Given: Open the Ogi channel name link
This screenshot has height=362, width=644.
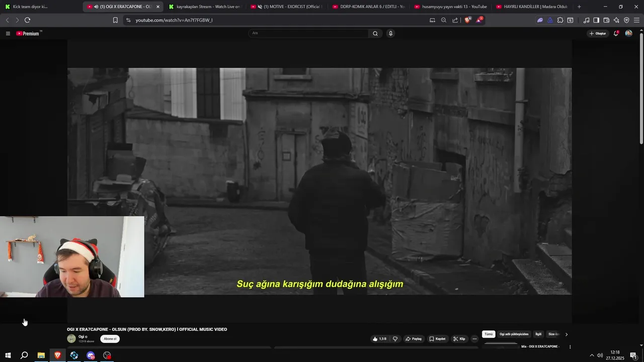Looking at the screenshot, I should coord(81,336).
